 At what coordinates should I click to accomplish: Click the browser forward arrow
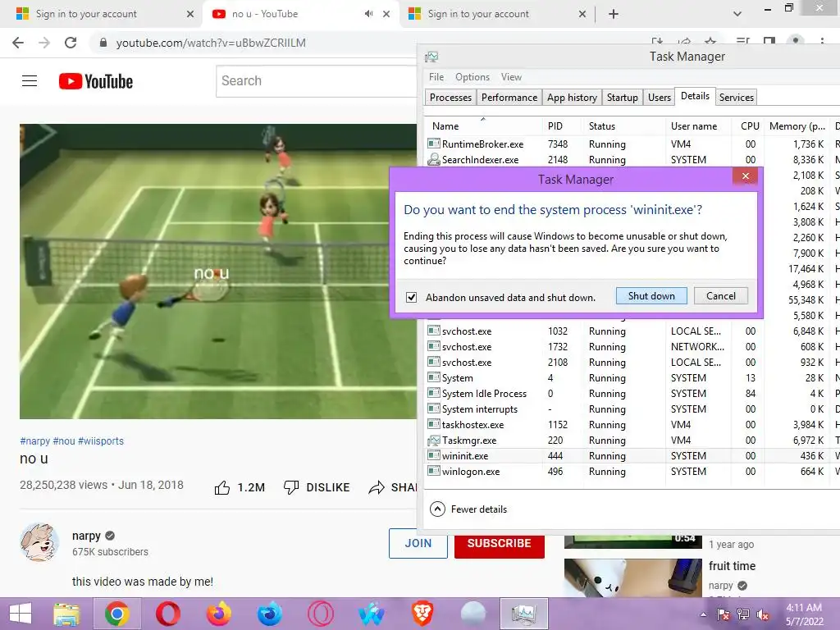pyautogui.click(x=44, y=43)
